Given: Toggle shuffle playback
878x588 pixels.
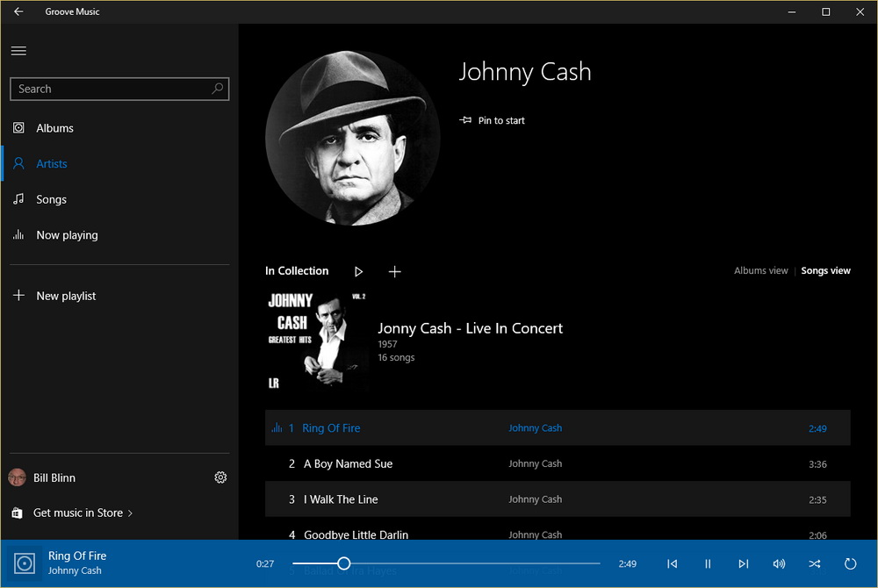Looking at the screenshot, I should pos(815,563).
